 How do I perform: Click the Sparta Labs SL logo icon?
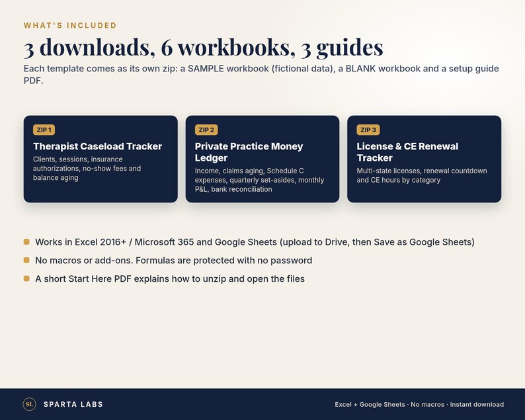(29, 404)
